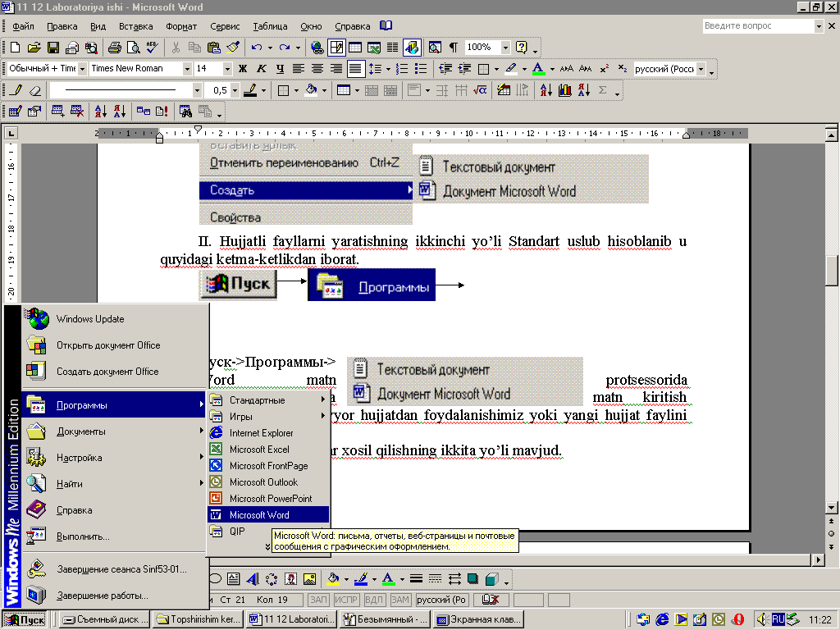
Task: Click the 'Введите вопрос' help search field
Action: coord(757,26)
